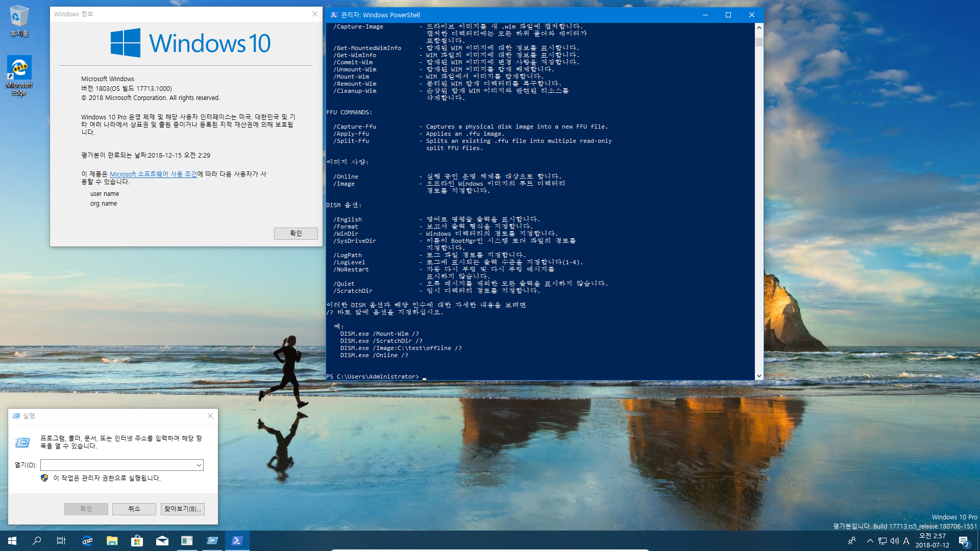This screenshot has width=980, height=551.
Task: Click the Show desktop strip at taskbar end
Action: [x=978, y=541]
